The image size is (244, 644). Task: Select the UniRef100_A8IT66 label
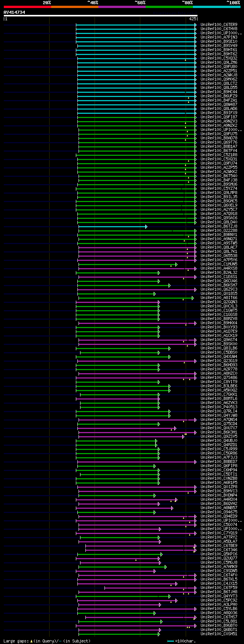(219, 298)
